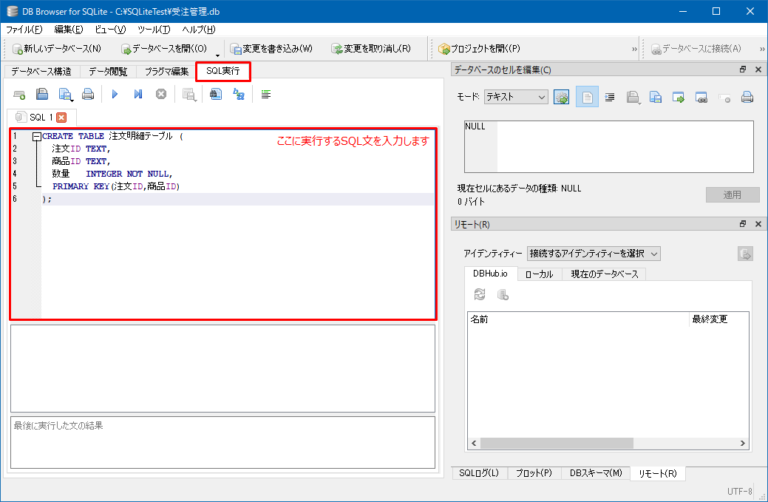Set cell value to NULL icon
The height and width of the screenshot is (502, 768).
tap(724, 98)
